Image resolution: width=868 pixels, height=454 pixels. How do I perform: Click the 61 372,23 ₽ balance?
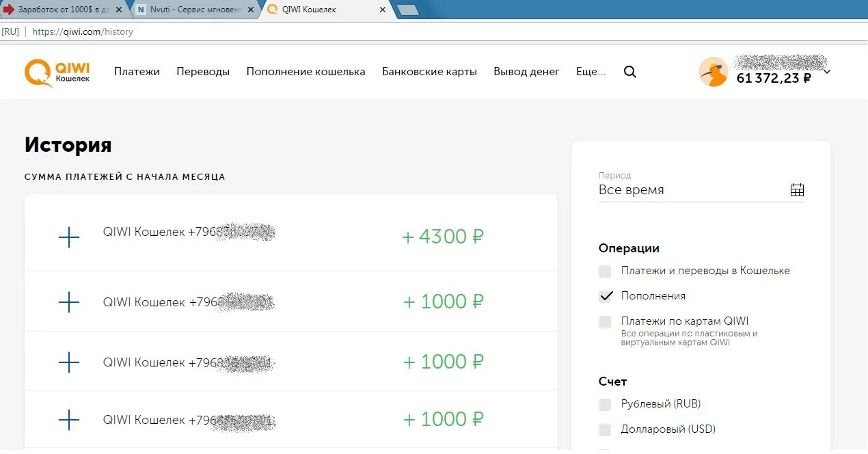[774, 78]
